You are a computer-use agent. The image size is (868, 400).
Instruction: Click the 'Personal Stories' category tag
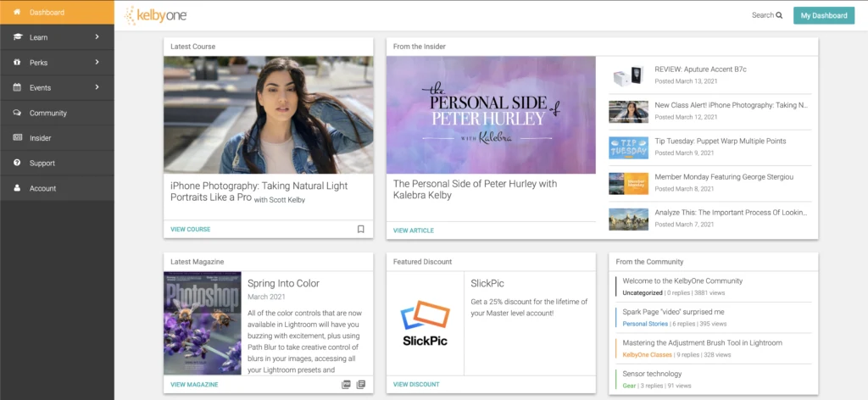645,324
